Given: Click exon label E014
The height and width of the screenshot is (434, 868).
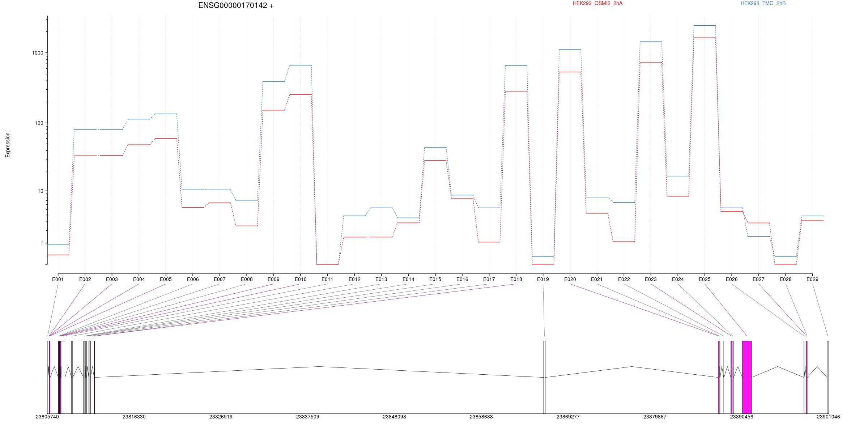Looking at the screenshot, I should point(408,279).
